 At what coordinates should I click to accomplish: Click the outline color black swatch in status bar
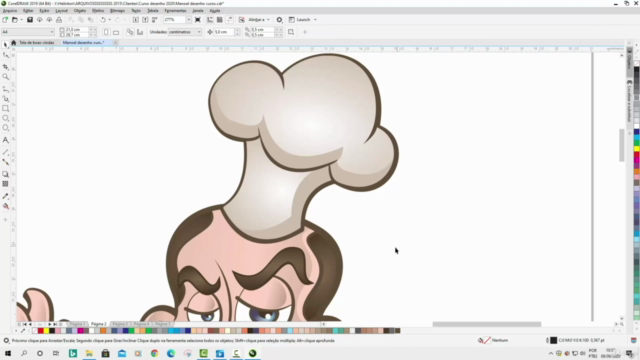click(x=553, y=340)
